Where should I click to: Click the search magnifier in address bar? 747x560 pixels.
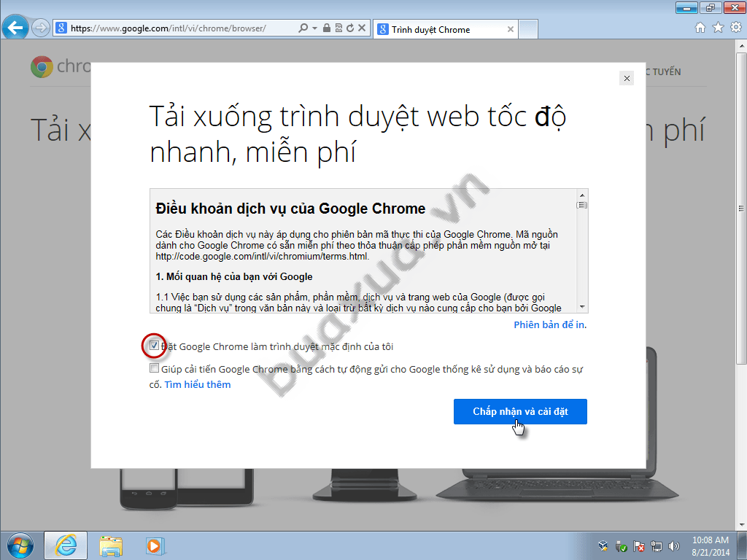pos(303,28)
